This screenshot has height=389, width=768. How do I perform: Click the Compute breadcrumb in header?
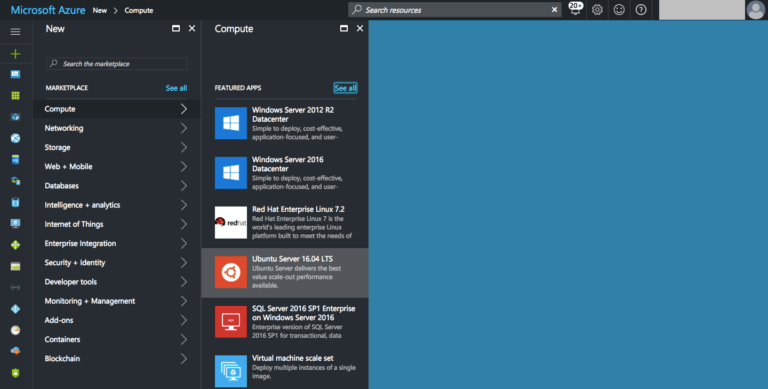[139, 10]
